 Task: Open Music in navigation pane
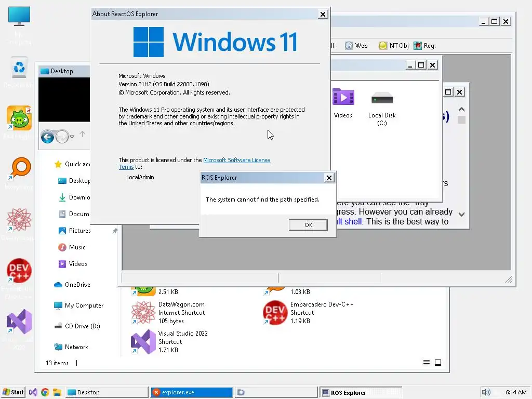[72, 247]
